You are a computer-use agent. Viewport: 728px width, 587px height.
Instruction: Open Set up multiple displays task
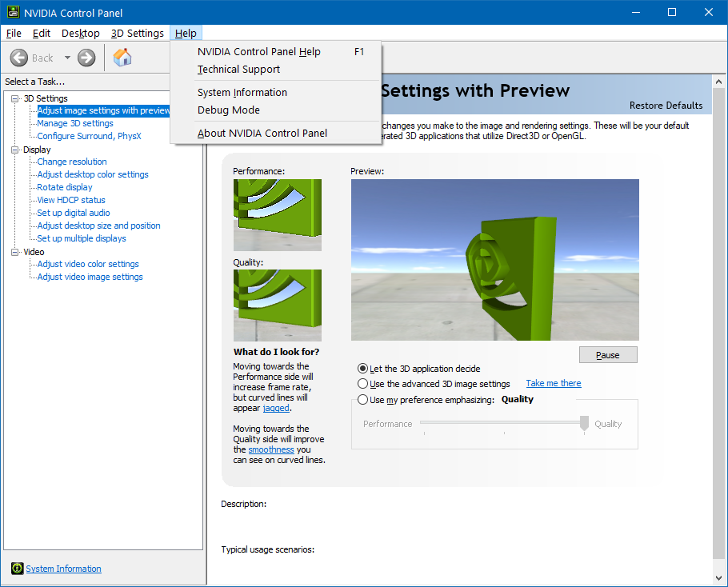82,238
